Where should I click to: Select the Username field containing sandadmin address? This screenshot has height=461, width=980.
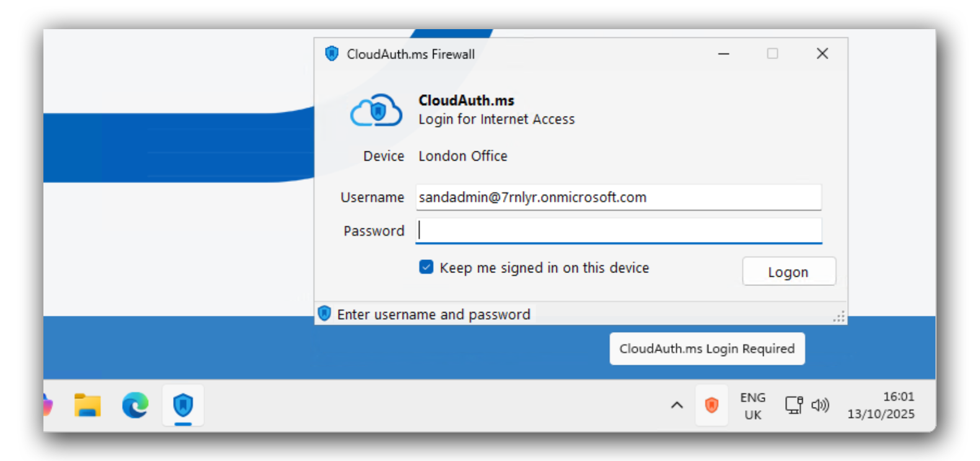pos(617,197)
